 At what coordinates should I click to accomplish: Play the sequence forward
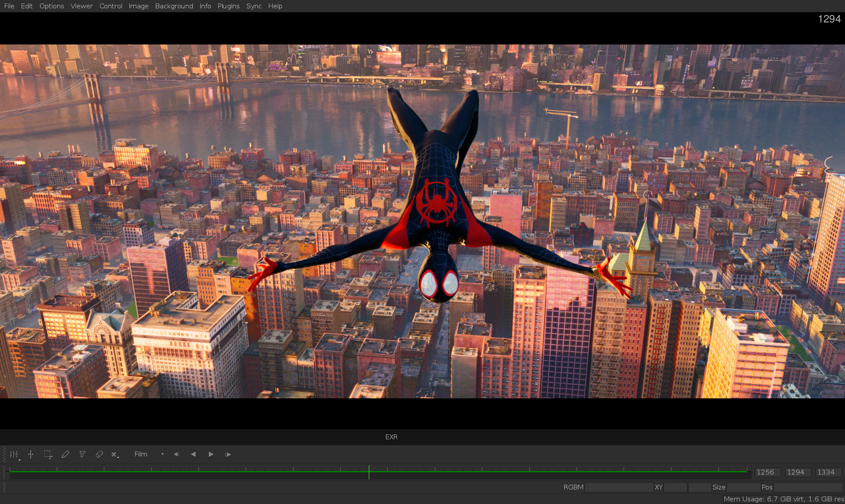[211, 454]
